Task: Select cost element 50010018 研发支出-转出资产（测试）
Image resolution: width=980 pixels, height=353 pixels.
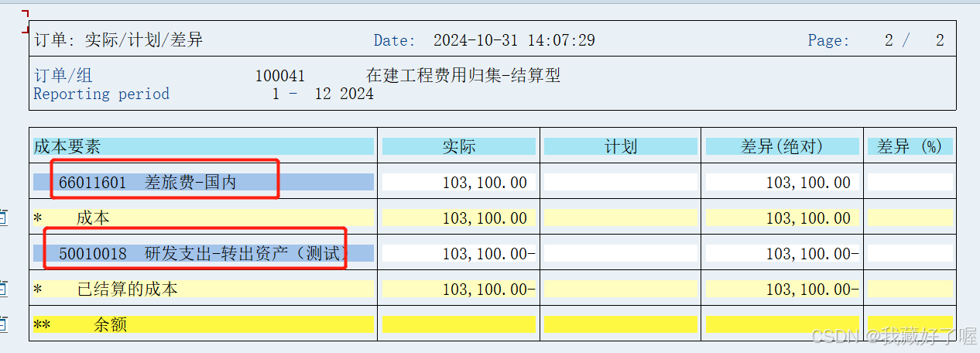Action: coord(203,253)
